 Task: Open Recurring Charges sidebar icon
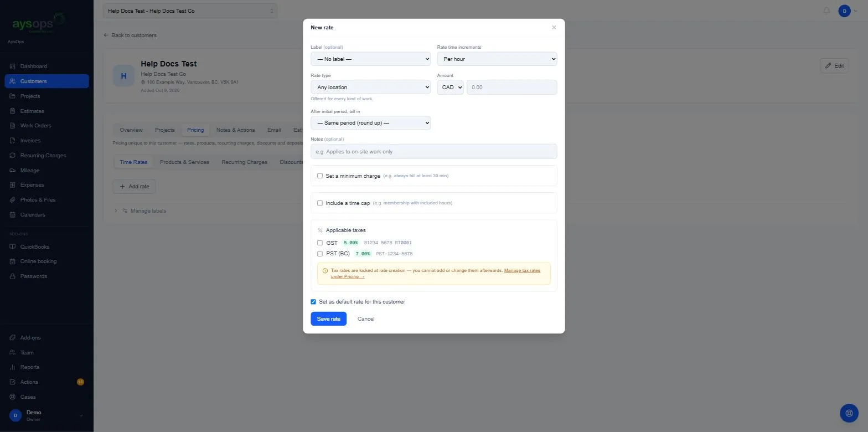[x=13, y=156]
